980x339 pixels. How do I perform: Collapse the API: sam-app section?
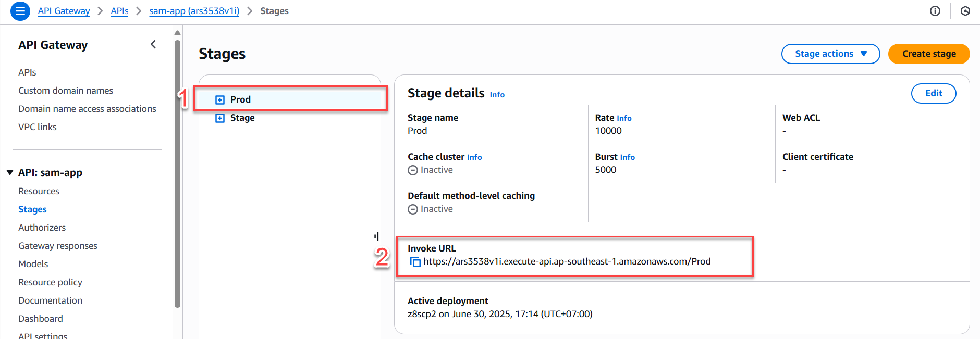click(10, 172)
